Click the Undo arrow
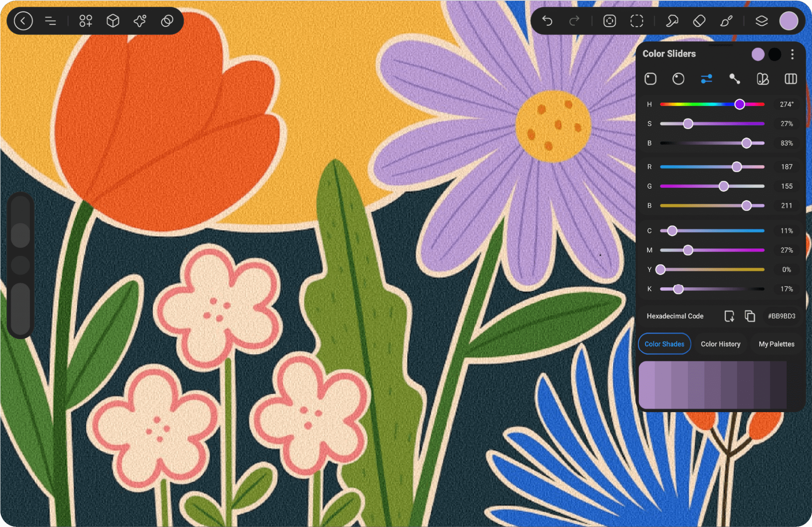 pyautogui.click(x=547, y=21)
